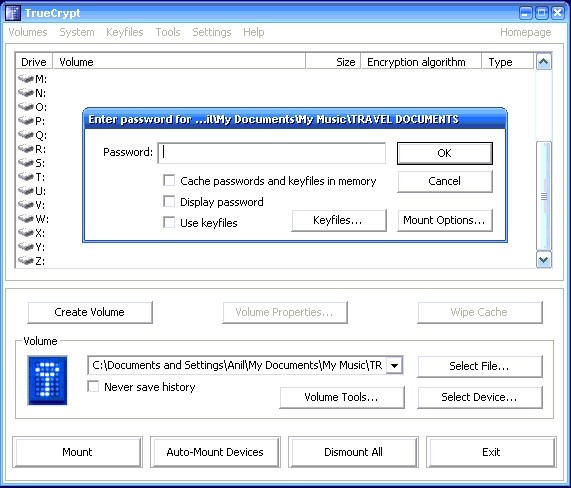Image resolution: width=571 pixels, height=488 pixels.
Task: Click the TrueCrypt title bar icon
Action: click(x=13, y=13)
